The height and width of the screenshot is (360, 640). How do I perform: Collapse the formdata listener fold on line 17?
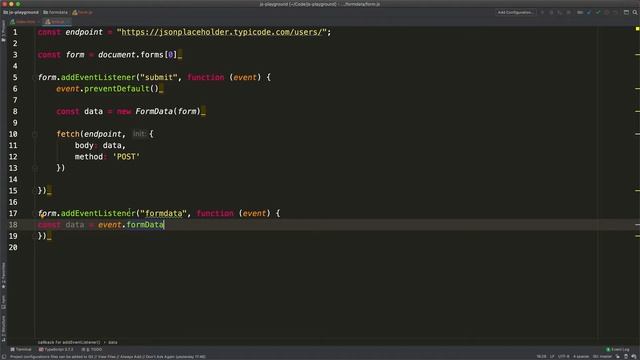point(35,213)
